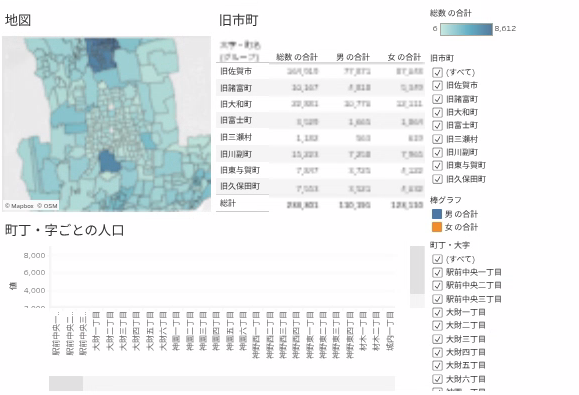
Task: Click the horizontal scrollbar under the bar chart
Action: (x=222, y=383)
